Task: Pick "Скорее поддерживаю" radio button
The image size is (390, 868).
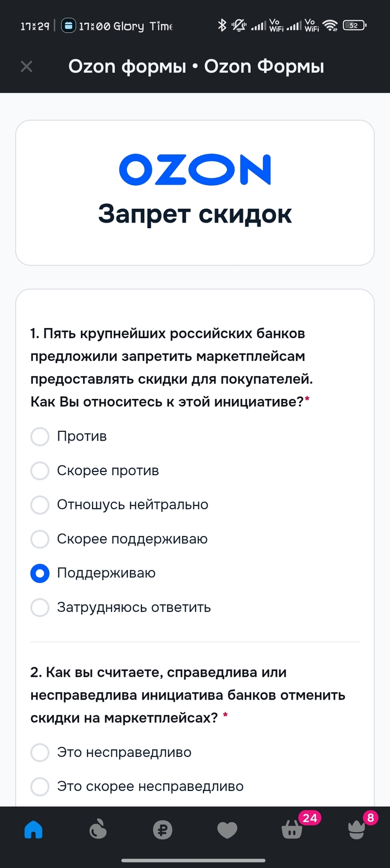Action: (x=40, y=539)
